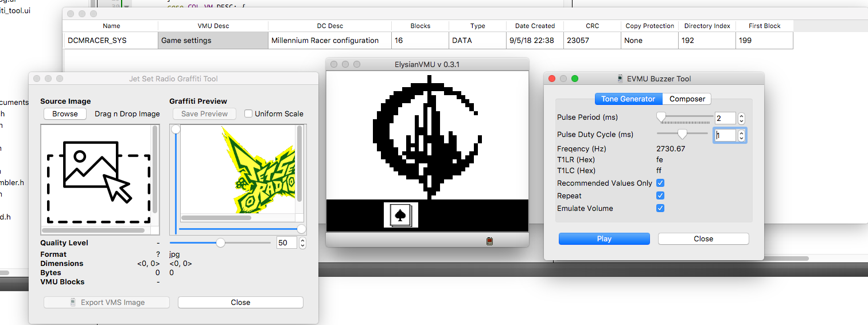The height and width of the screenshot is (325, 868).
Task: Click the DATA type cell
Action: (477, 40)
